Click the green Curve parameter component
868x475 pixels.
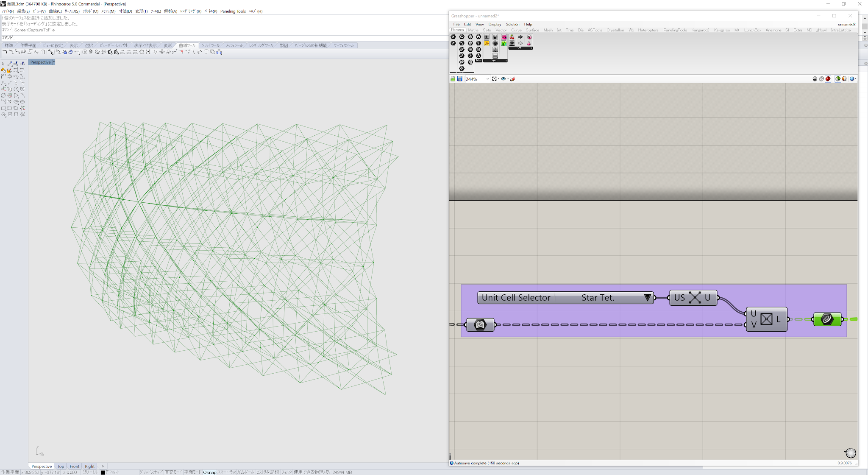coord(827,319)
